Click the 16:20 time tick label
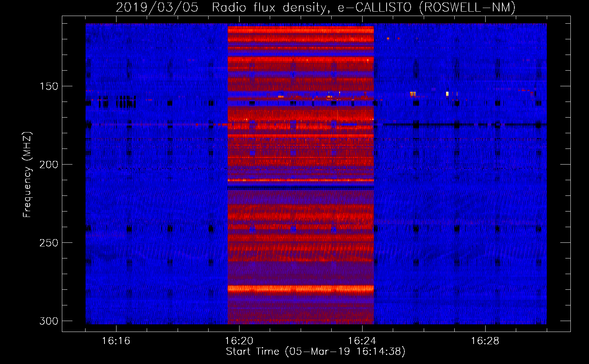The width and height of the screenshot is (589, 364). 239,341
